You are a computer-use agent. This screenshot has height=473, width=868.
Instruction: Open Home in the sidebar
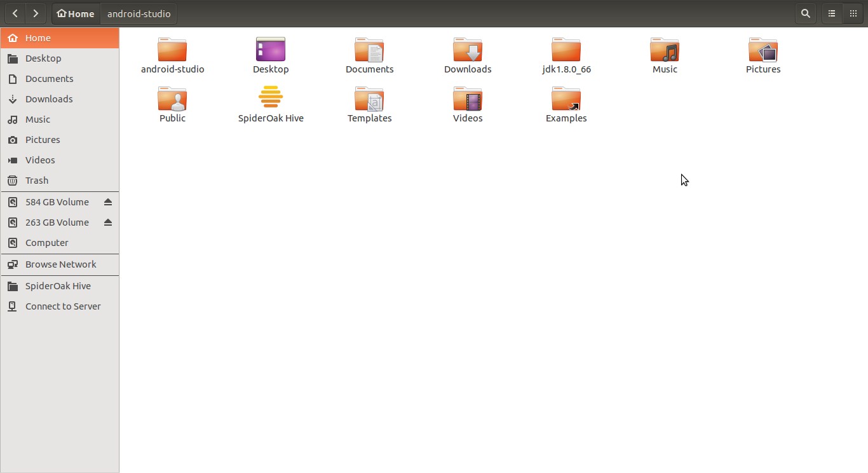pyautogui.click(x=60, y=38)
